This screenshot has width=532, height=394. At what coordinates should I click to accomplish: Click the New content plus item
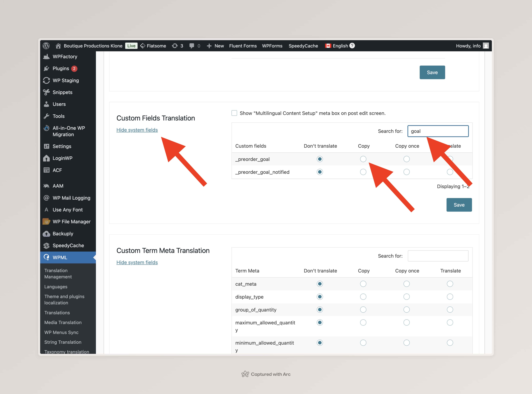coord(215,46)
